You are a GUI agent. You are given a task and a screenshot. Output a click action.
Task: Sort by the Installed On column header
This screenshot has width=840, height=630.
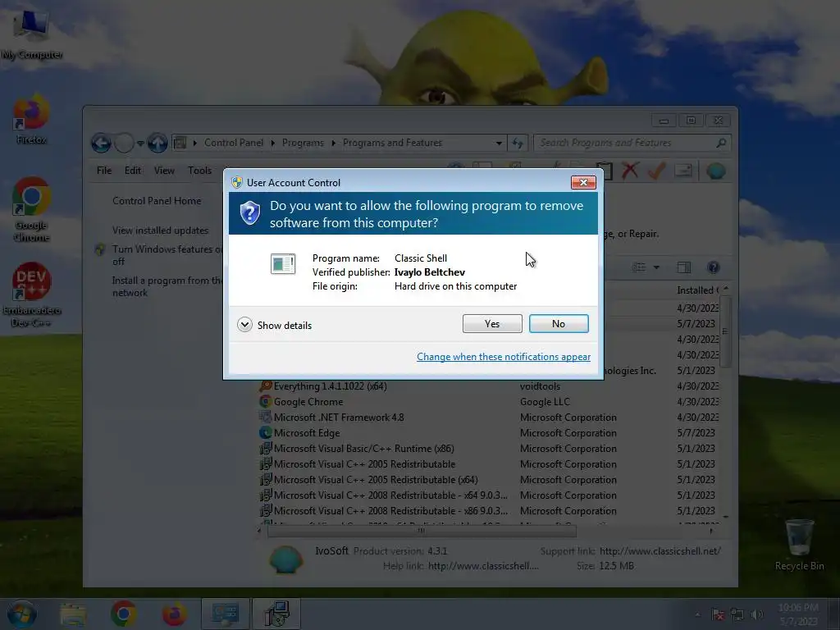coord(697,290)
